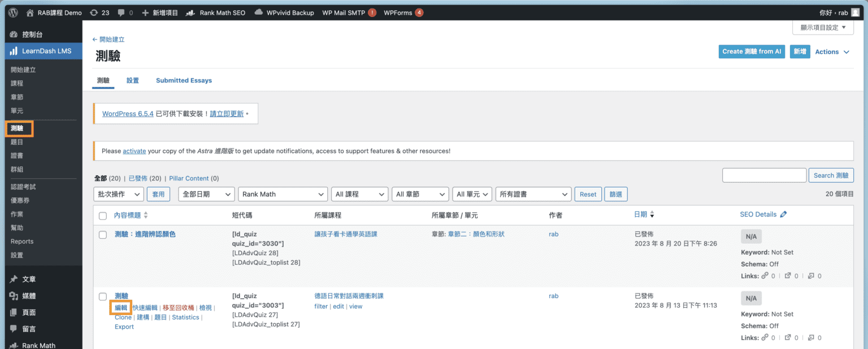Open the 設置 tab
The width and height of the screenshot is (868, 349).
click(132, 80)
